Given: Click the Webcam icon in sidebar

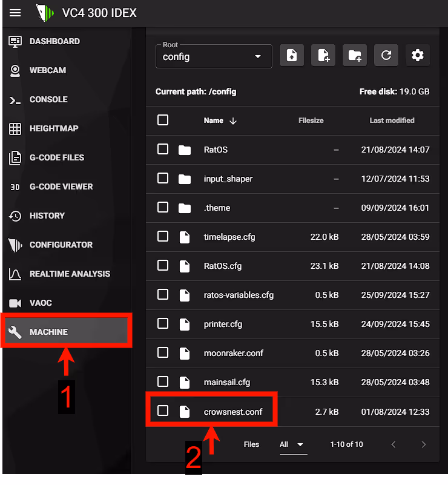Looking at the screenshot, I should click(15, 70).
